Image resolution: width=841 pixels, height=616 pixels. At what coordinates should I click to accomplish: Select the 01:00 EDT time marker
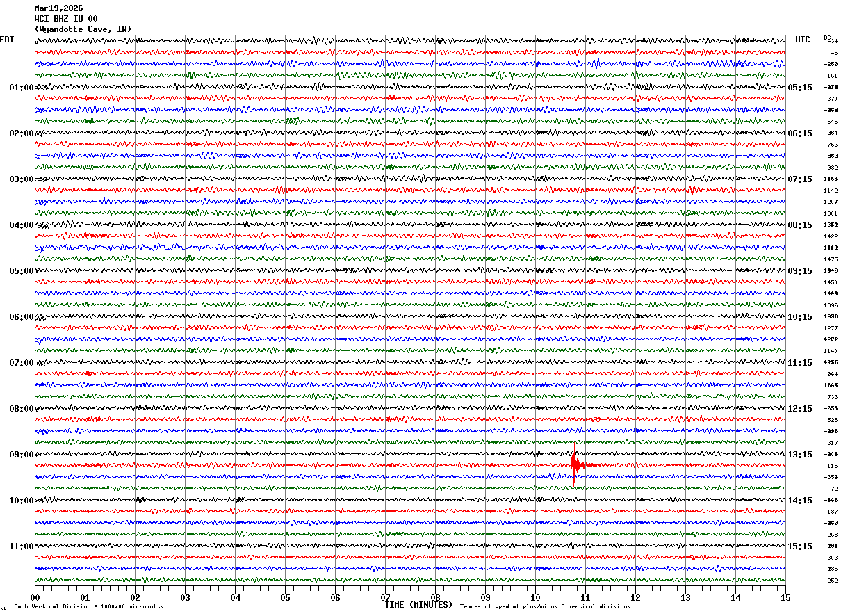pos(21,88)
